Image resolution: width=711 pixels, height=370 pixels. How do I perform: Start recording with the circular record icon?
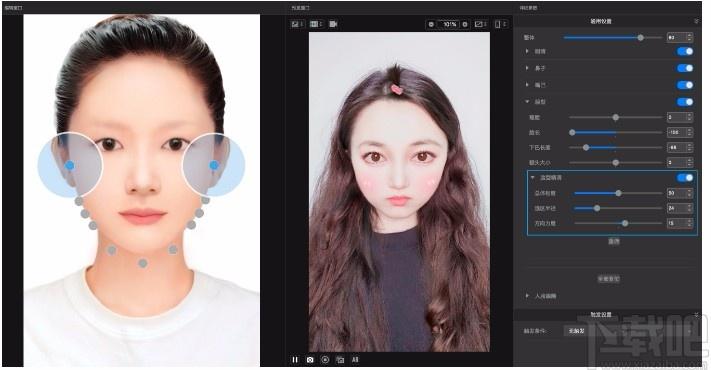(x=325, y=360)
